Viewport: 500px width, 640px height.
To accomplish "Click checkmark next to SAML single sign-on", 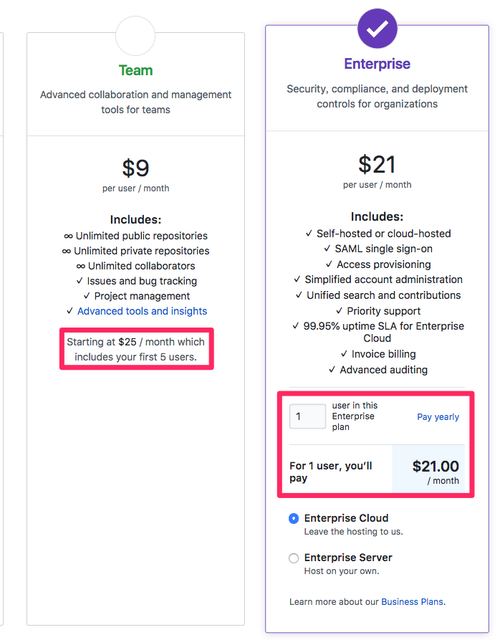I will pyautogui.click(x=327, y=249).
